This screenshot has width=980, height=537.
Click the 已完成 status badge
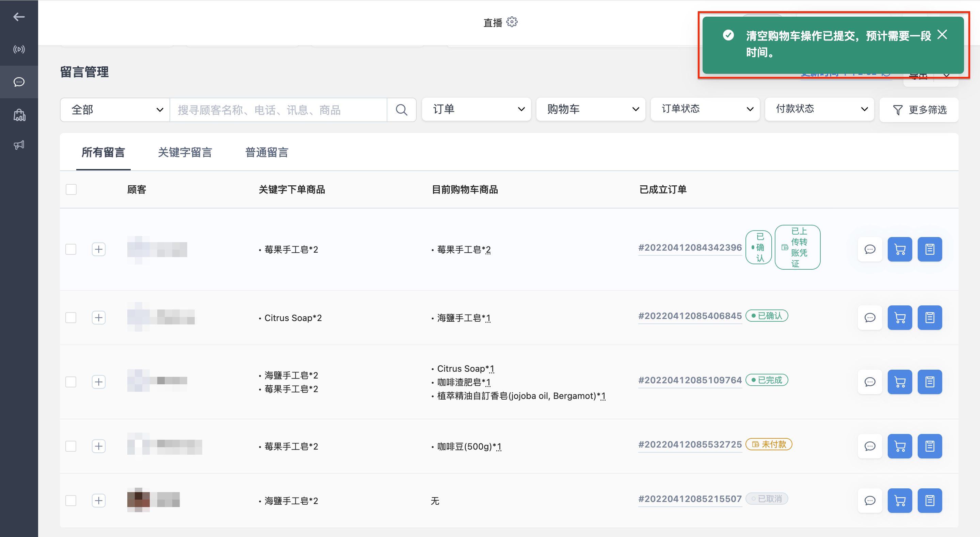point(767,380)
